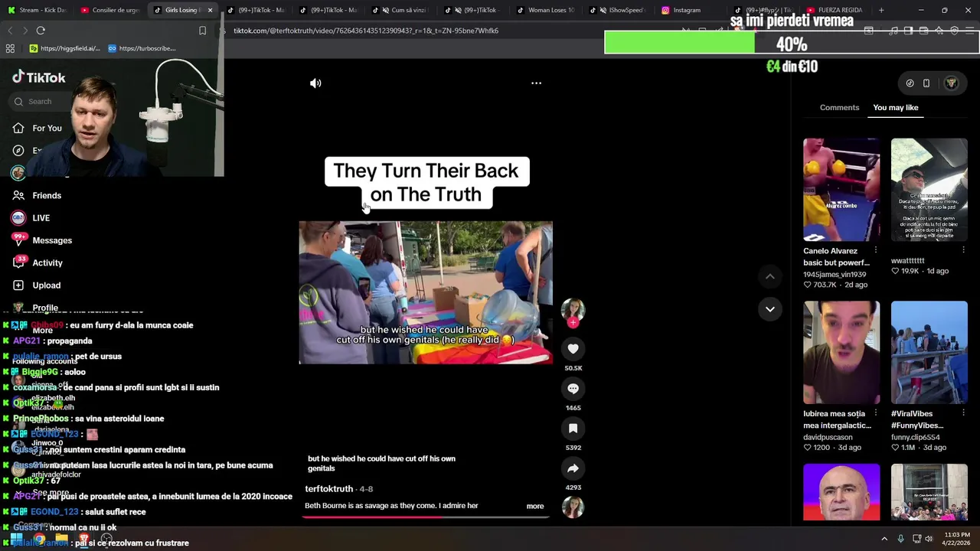Image resolution: width=980 pixels, height=551 pixels.
Task: Go back in browser history
Action: [10, 31]
